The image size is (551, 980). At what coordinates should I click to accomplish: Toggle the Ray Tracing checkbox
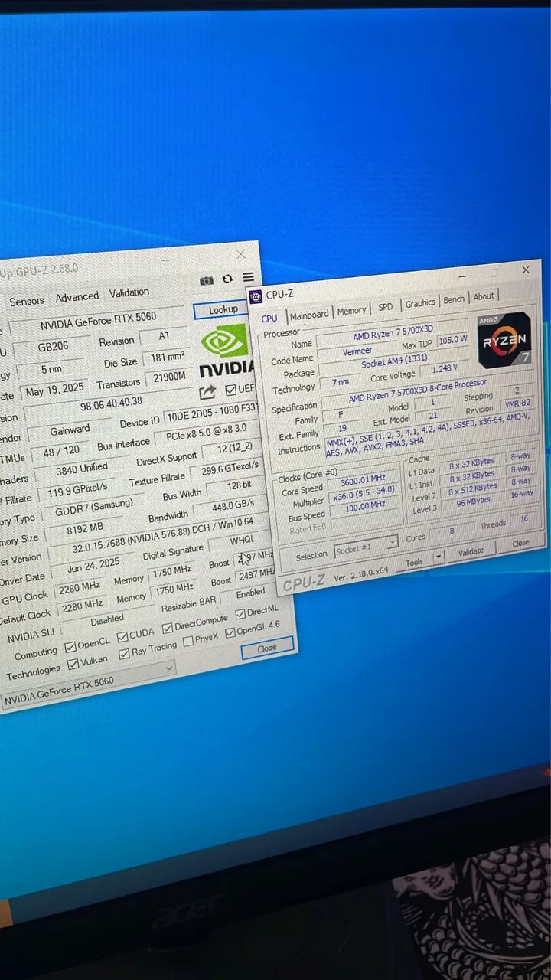[x=124, y=655]
